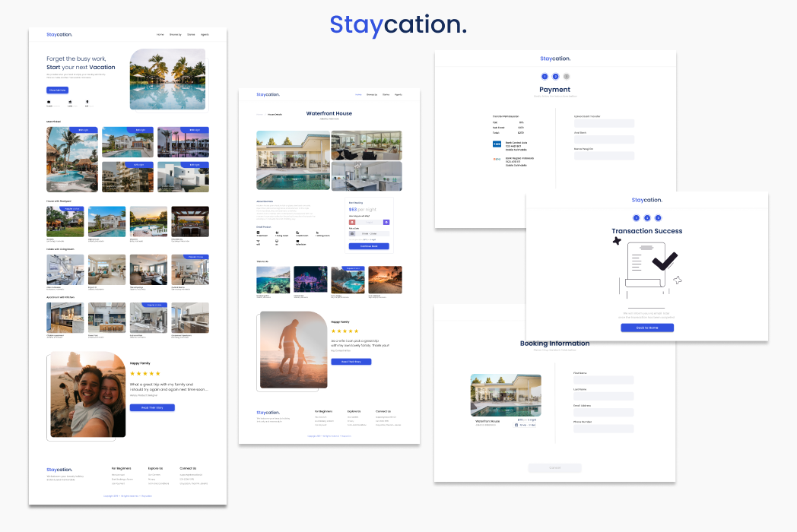
Task: Click the Home breadcrumb link above Waterfront House
Action: coord(259,114)
